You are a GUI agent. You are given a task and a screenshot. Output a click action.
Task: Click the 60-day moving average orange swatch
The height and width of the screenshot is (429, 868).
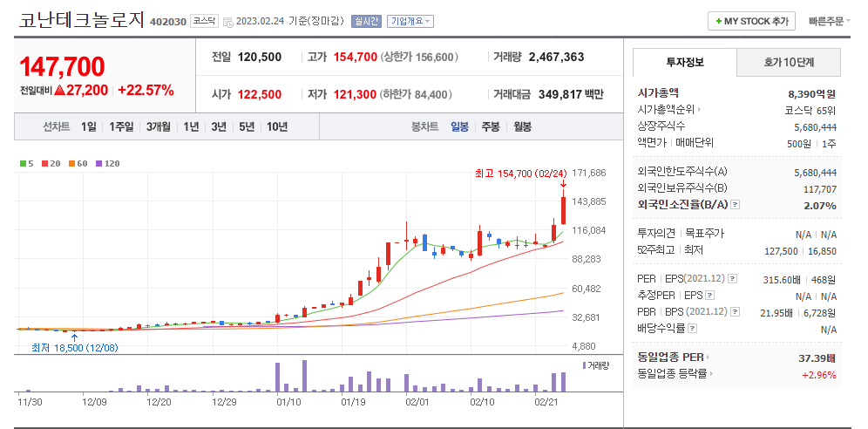coord(71,164)
